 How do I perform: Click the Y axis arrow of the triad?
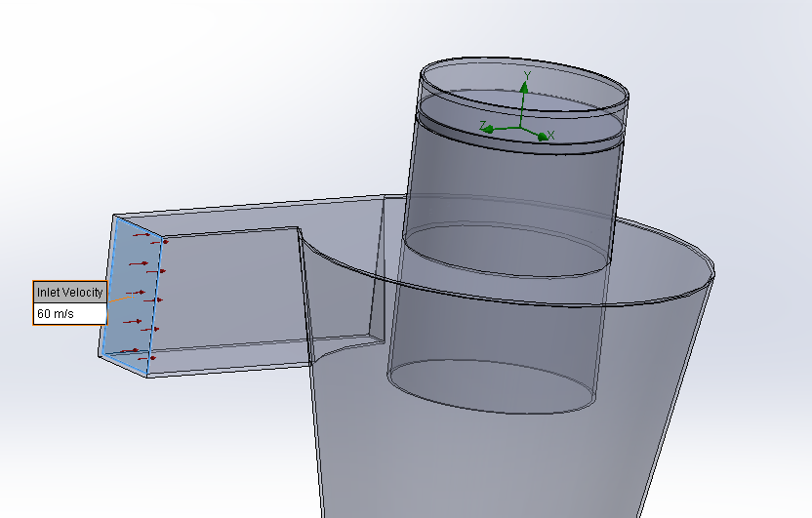(525, 87)
